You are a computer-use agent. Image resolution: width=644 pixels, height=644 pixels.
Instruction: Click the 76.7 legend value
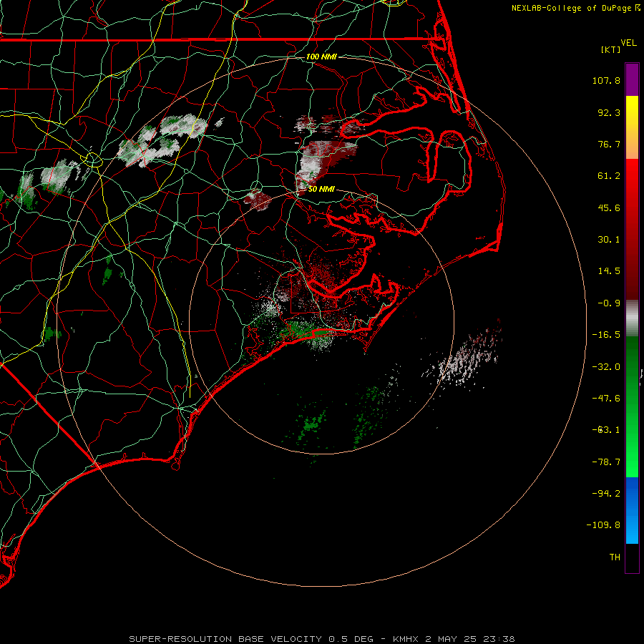(609, 144)
